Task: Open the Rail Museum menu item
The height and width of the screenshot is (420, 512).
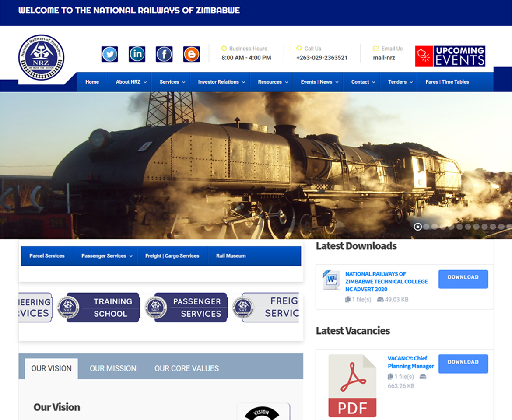Action: [231, 256]
